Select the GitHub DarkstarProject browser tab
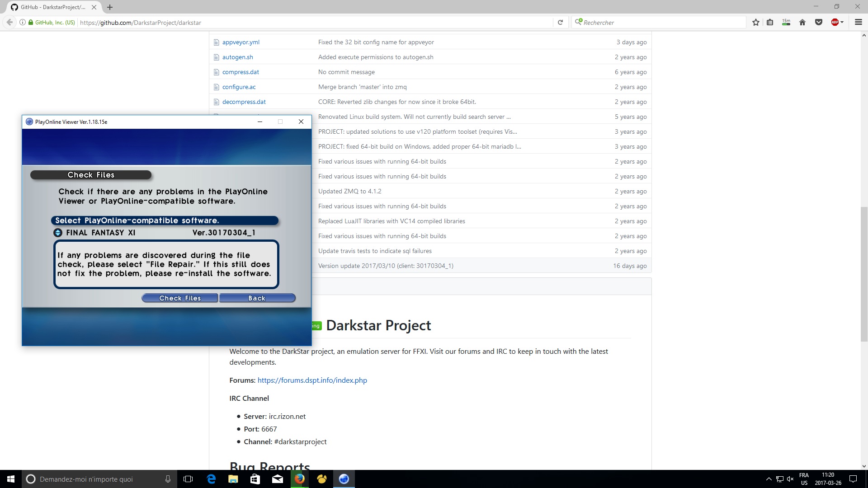This screenshot has width=868, height=488. [x=53, y=7]
